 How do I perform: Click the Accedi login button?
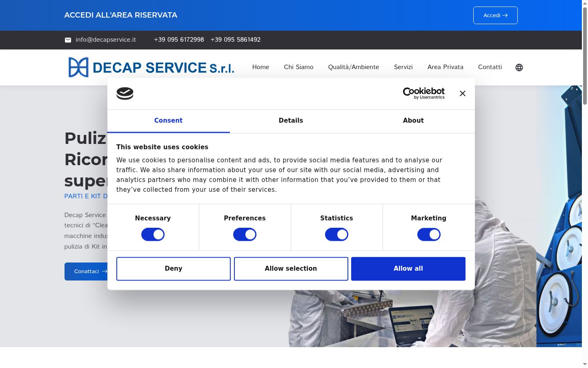[495, 15]
